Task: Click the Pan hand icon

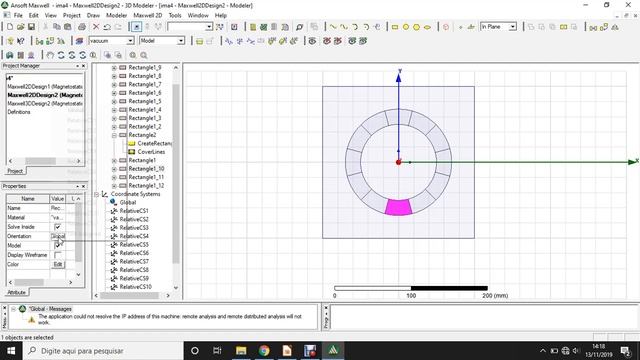Action: (50, 55)
